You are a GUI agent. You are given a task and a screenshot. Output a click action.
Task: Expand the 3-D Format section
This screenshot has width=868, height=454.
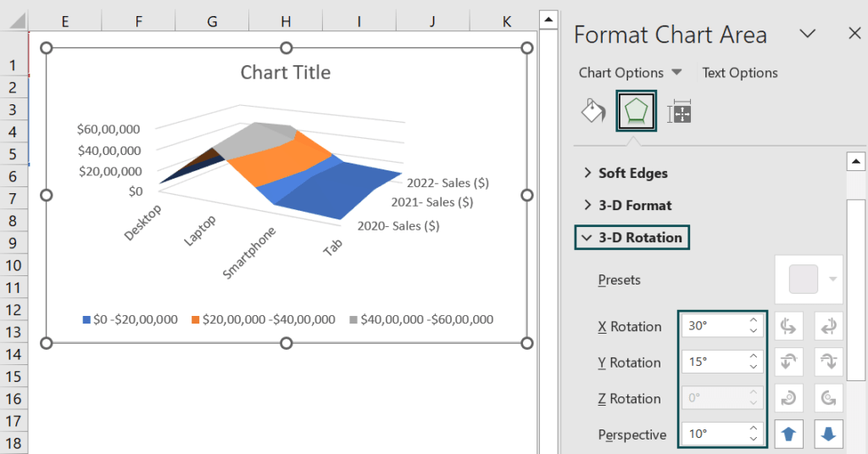(628, 205)
